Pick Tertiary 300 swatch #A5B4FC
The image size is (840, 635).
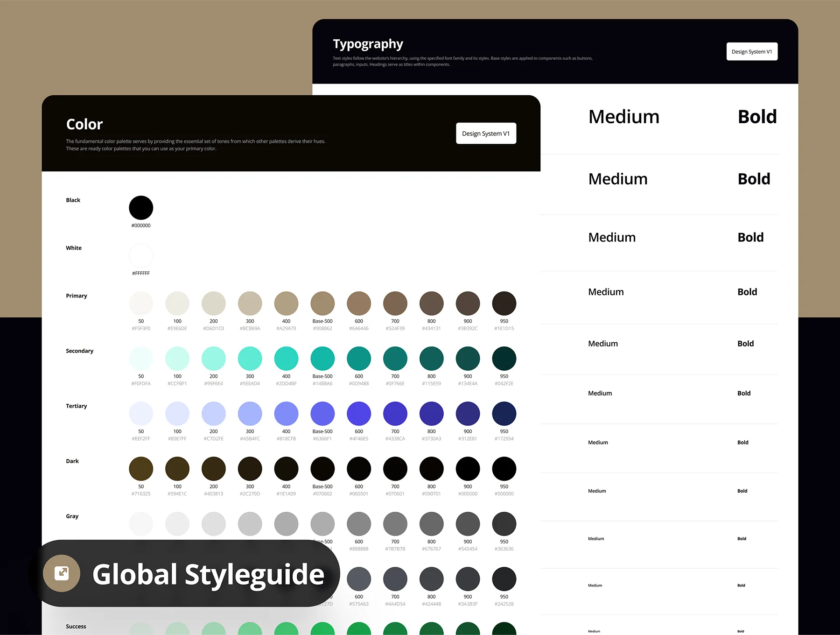point(250,414)
